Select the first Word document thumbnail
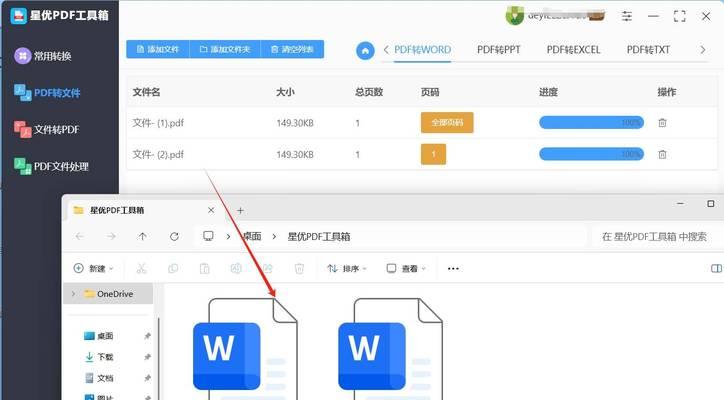 click(x=245, y=349)
